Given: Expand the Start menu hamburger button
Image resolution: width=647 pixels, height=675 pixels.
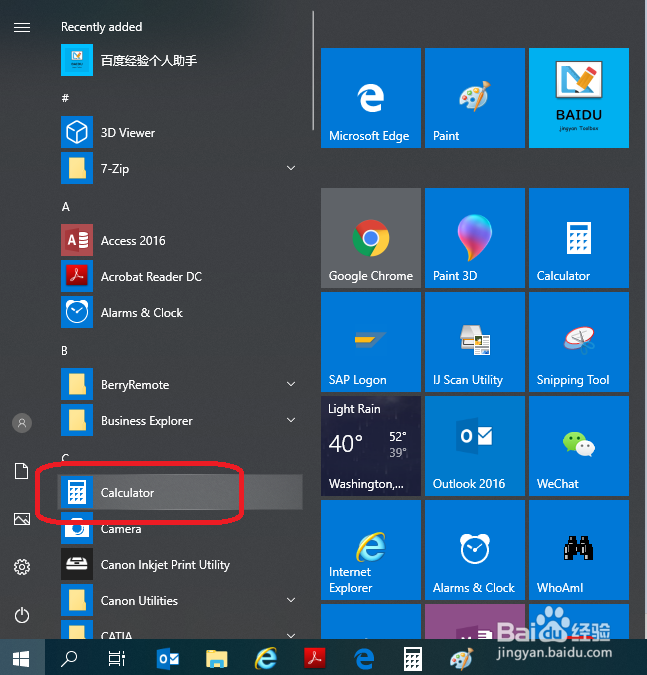Looking at the screenshot, I should click(x=22, y=28).
